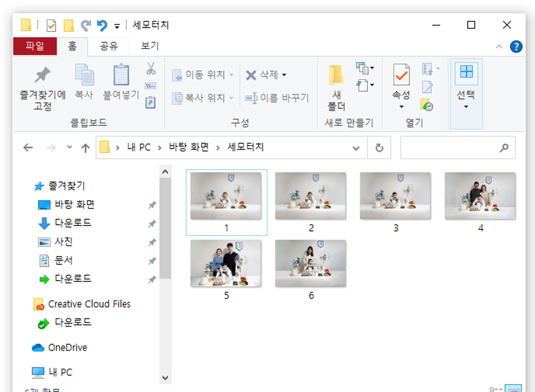Open the Easy access dropdown
The width and height of the screenshot is (535, 392).
(x=365, y=85)
